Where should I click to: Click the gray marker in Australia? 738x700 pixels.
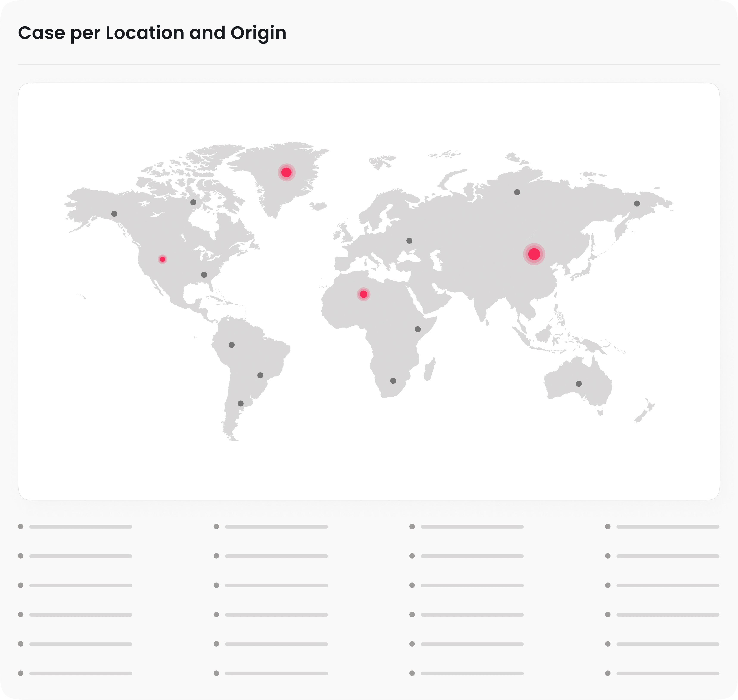coord(579,384)
